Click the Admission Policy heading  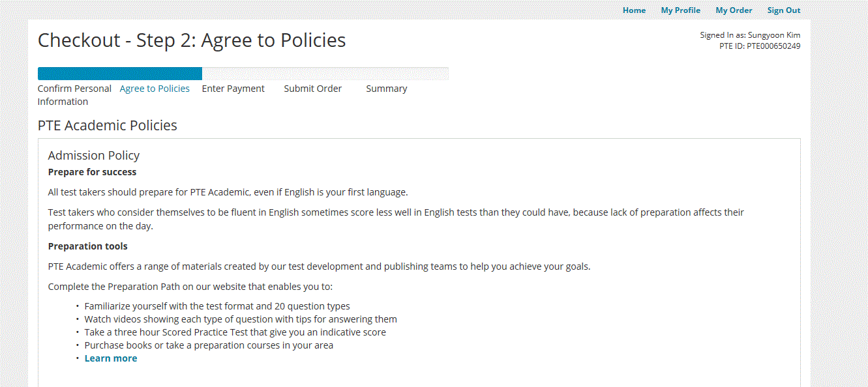click(x=94, y=155)
